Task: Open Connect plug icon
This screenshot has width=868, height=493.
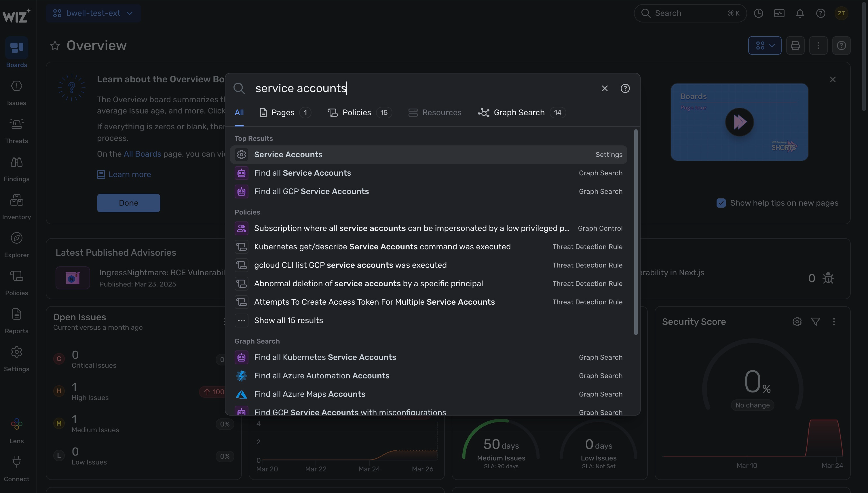Action: (17, 462)
